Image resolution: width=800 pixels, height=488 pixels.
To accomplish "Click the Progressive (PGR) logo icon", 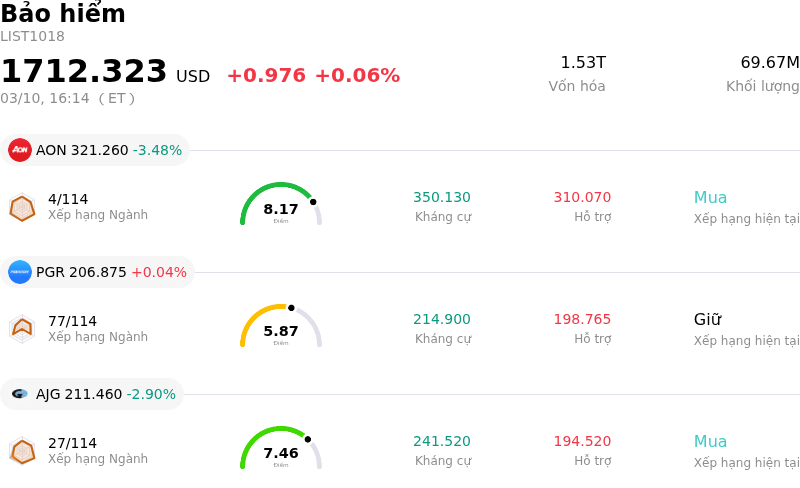I will [x=20, y=272].
